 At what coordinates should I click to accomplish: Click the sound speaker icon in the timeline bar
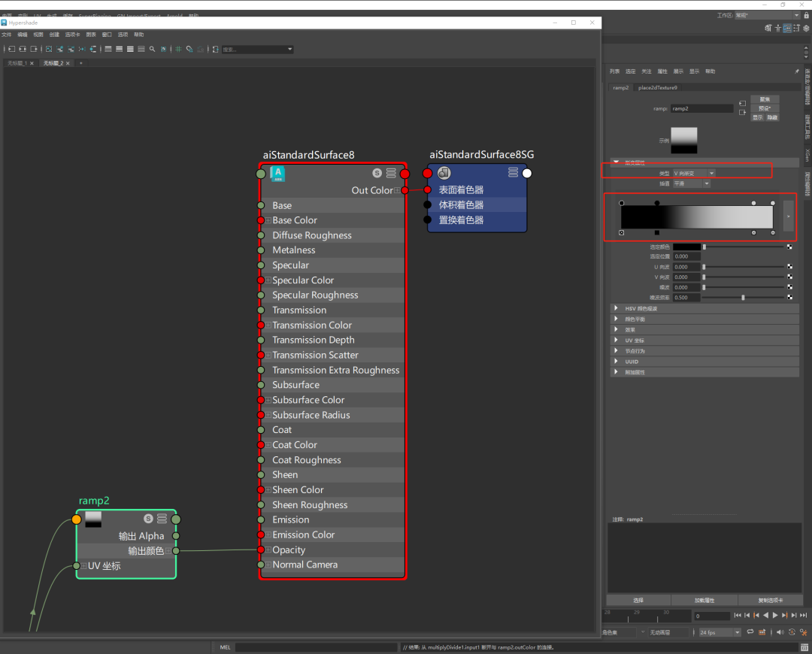pos(780,632)
